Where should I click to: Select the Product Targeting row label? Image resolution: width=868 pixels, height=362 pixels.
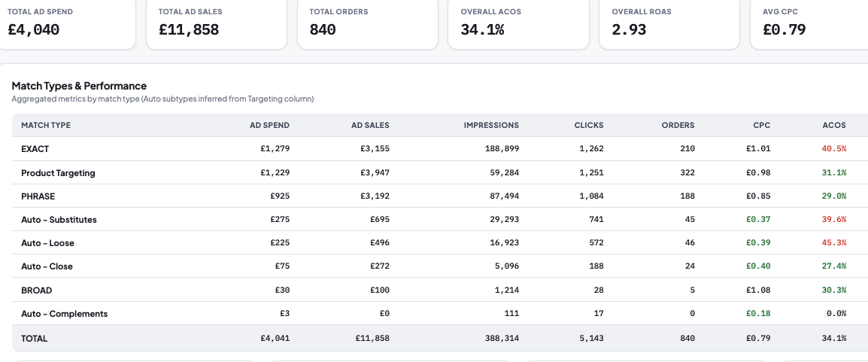pos(58,172)
